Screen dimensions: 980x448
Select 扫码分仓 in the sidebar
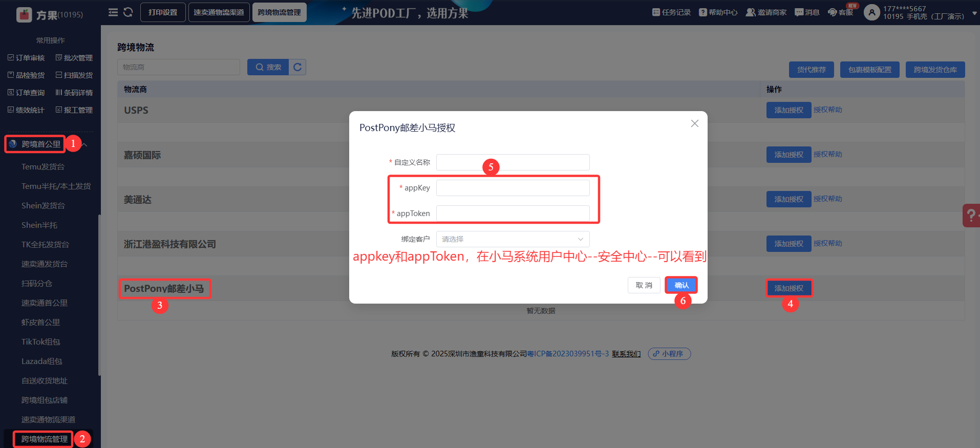pyautogui.click(x=37, y=284)
